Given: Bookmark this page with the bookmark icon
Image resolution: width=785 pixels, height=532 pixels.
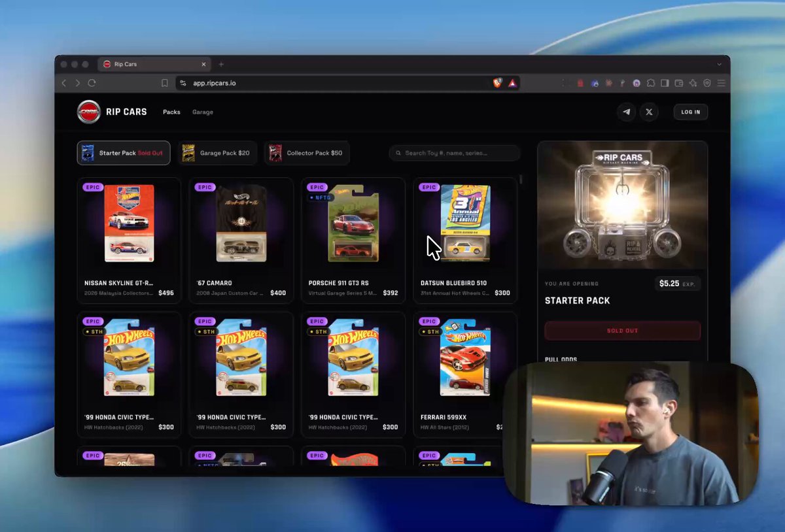Looking at the screenshot, I should click(165, 83).
